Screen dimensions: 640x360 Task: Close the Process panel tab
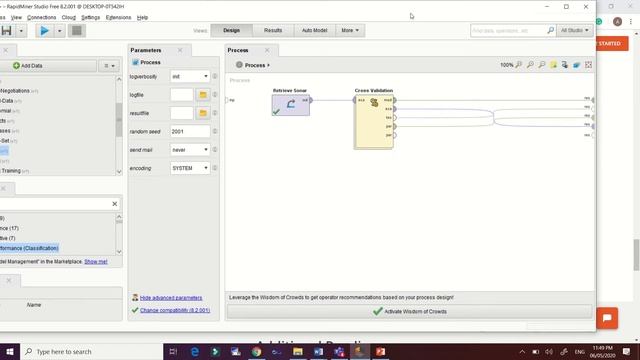(267, 50)
